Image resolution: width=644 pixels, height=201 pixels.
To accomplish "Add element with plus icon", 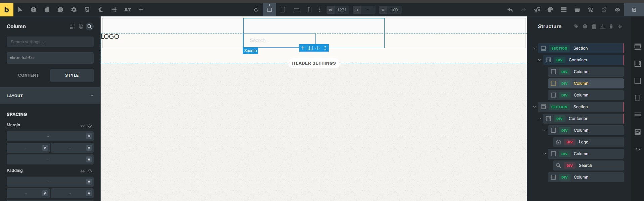I will 141,10.
